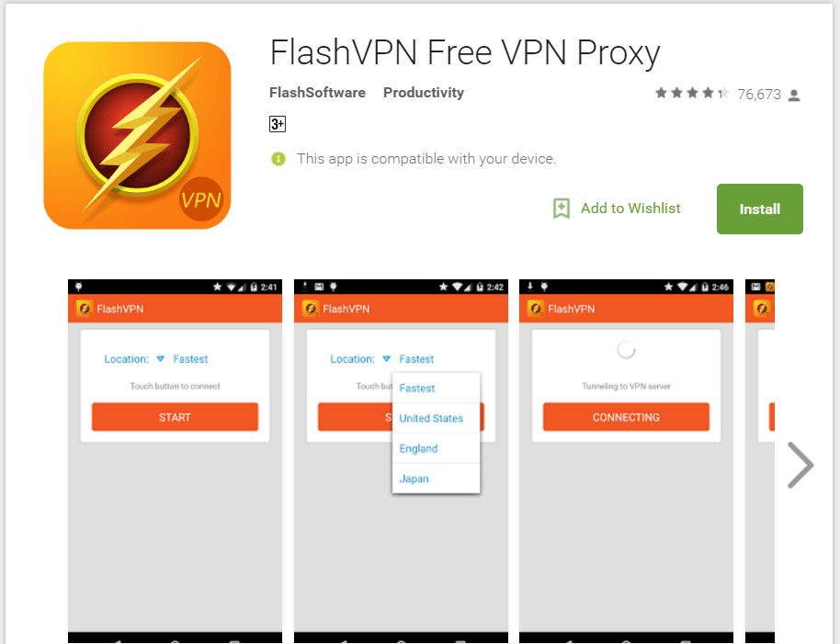This screenshot has width=840, height=644.
Task: Open the CONNECTING screenshot thumbnail
Action: pyautogui.click(x=626, y=461)
